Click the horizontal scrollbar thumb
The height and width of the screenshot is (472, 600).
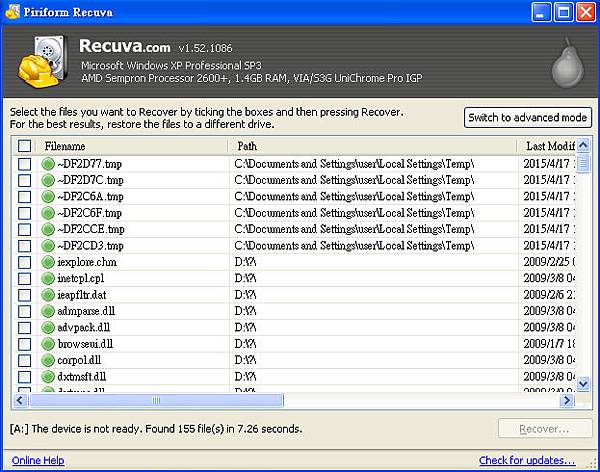point(156,400)
